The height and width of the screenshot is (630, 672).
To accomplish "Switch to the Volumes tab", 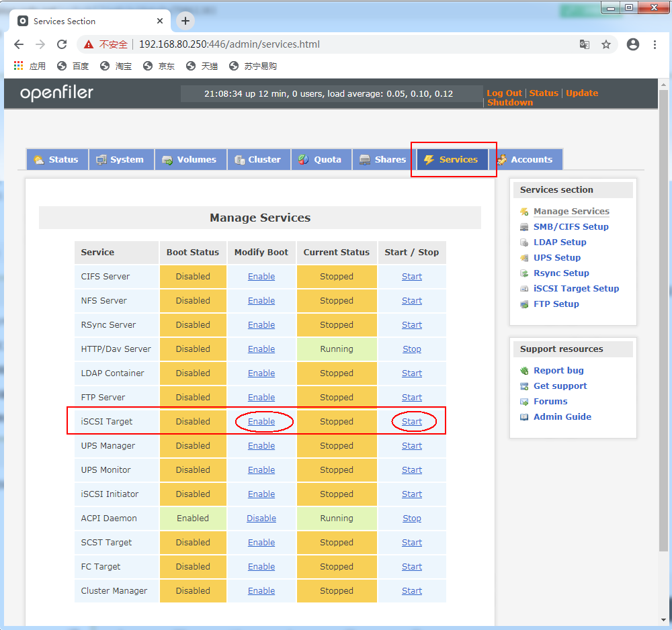I will pyautogui.click(x=194, y=159).
